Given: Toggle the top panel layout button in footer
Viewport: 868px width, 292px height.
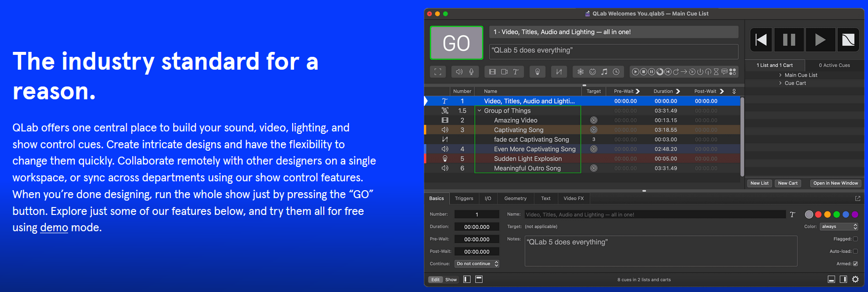Looking at the screenshot, I should point(479,280).
